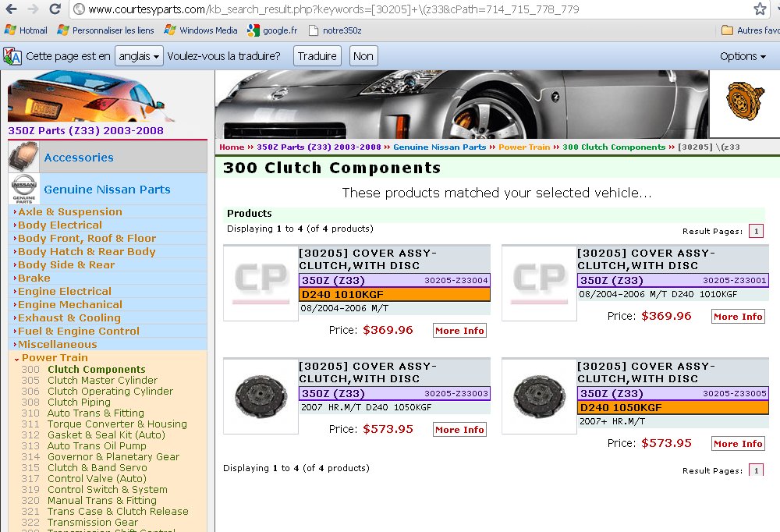Viewport: 780px width, 532px height.
Task: Click result page 1 at the top
Action: pos(756,231)
